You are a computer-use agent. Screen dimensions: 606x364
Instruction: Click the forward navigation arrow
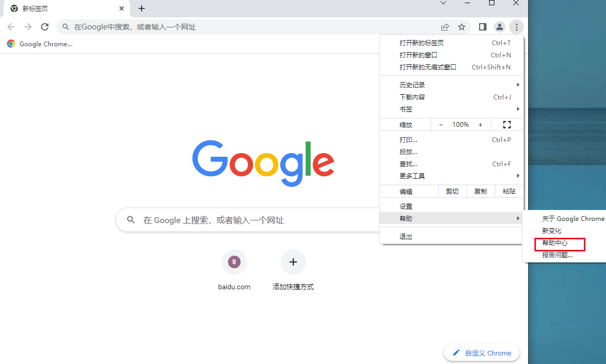(x=28, y=27)
